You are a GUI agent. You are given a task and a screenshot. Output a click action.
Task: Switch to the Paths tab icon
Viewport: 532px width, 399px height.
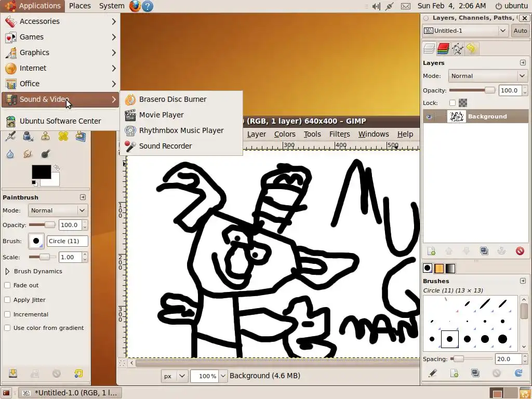(x=457, y=48)
